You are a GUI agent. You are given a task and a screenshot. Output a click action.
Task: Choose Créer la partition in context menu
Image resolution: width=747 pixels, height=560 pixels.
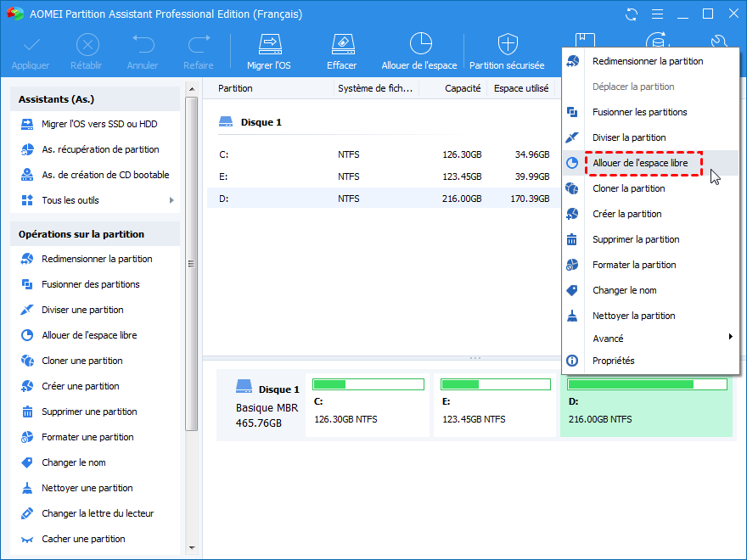(x=650, y=215)
